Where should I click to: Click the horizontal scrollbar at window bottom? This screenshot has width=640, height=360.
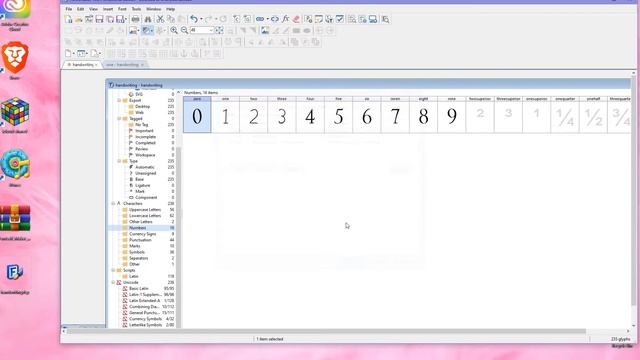tap(327, 331)
